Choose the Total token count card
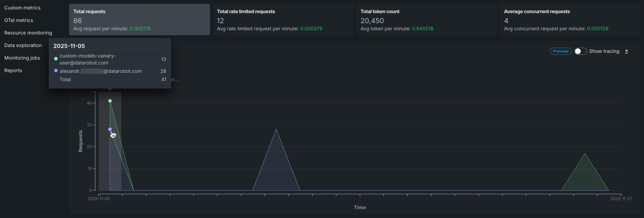Viewport: 644px width, 218px height. pos(426,20)
